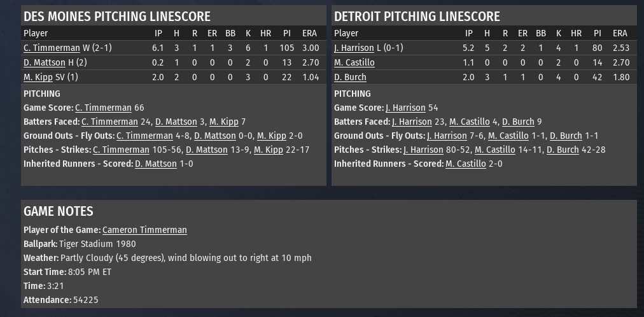Open Player of the Game Cameron Timmerman
The width and height of the screenshot is (644, 317).
(x=144, y=230)
